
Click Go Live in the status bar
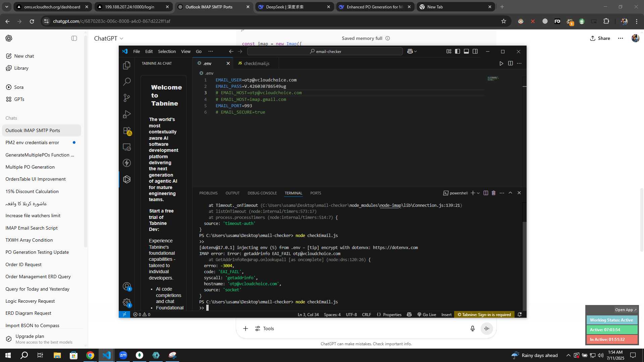click(x=427, y=314)
